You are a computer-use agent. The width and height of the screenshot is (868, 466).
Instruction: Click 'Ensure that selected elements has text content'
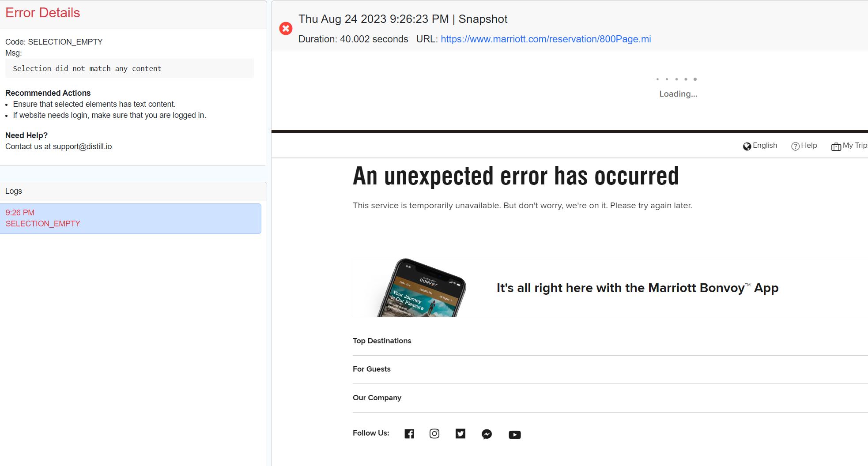[x=94, y=104]
